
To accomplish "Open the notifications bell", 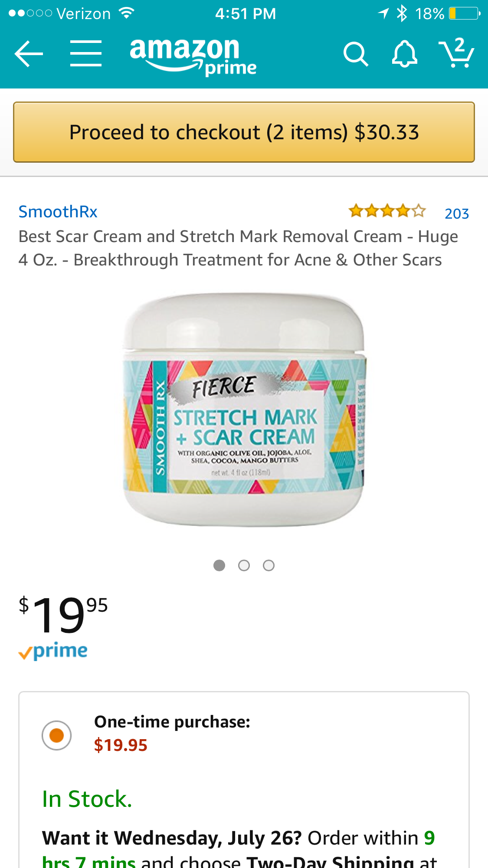I will coord(404,54).
